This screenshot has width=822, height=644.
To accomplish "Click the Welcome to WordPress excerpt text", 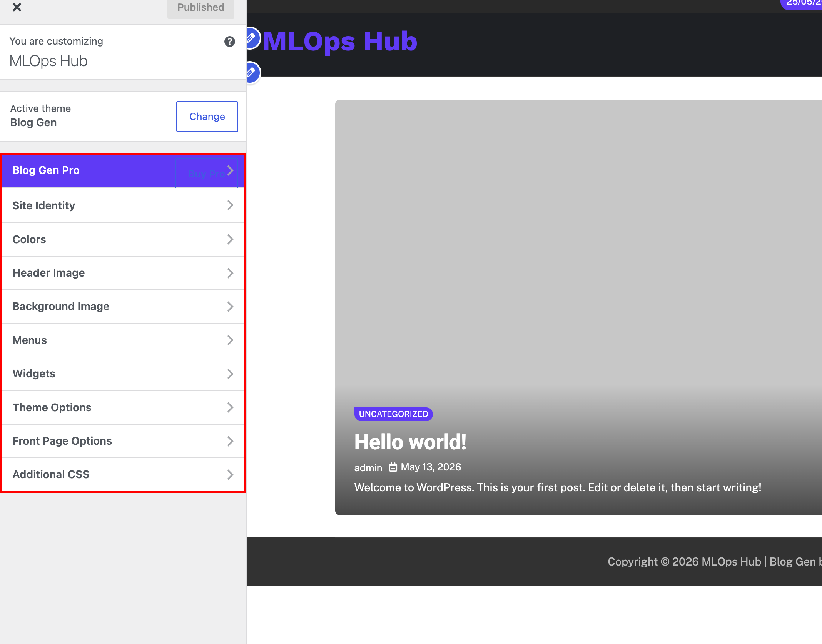I will click(x=558, y=488).
